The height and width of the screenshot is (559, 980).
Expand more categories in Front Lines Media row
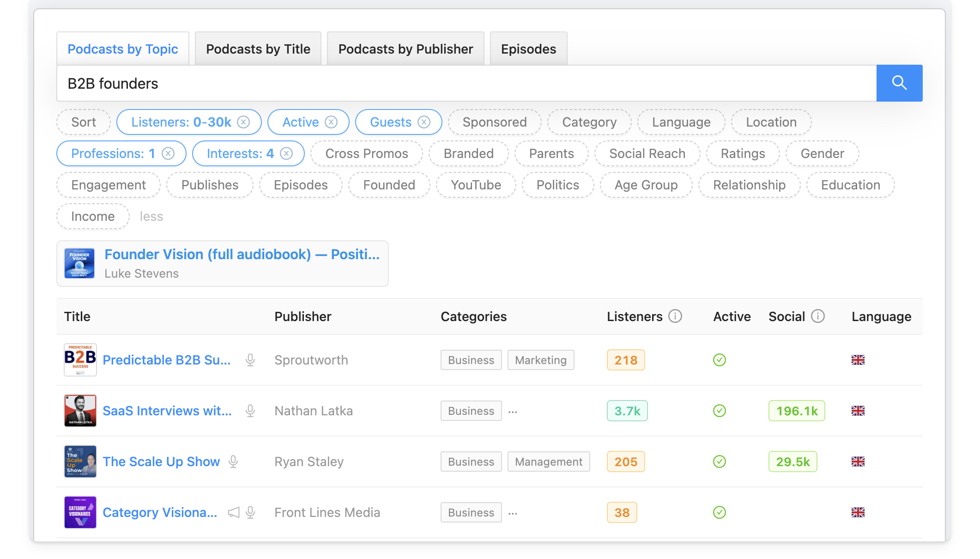[x=513, y=513]
